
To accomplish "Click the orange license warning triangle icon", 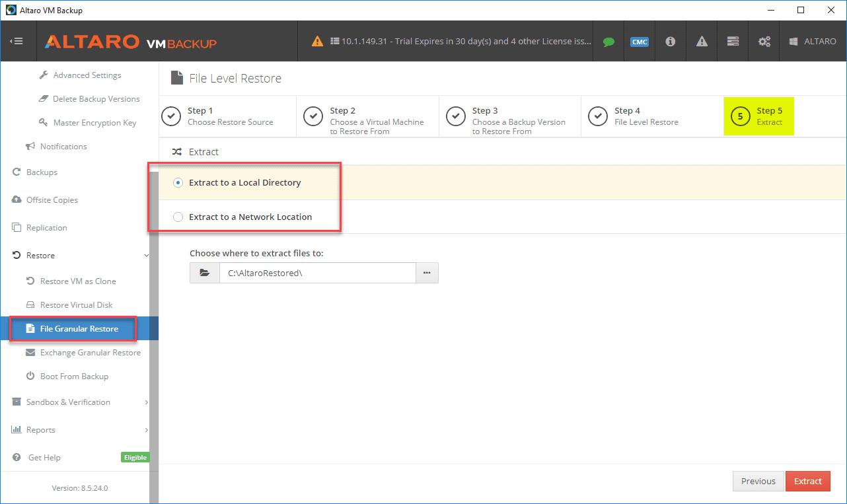I will coord(318,41).
